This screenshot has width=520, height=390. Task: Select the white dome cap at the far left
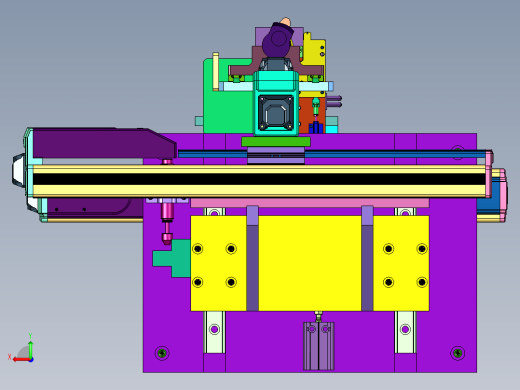click(x=19, y=170)
